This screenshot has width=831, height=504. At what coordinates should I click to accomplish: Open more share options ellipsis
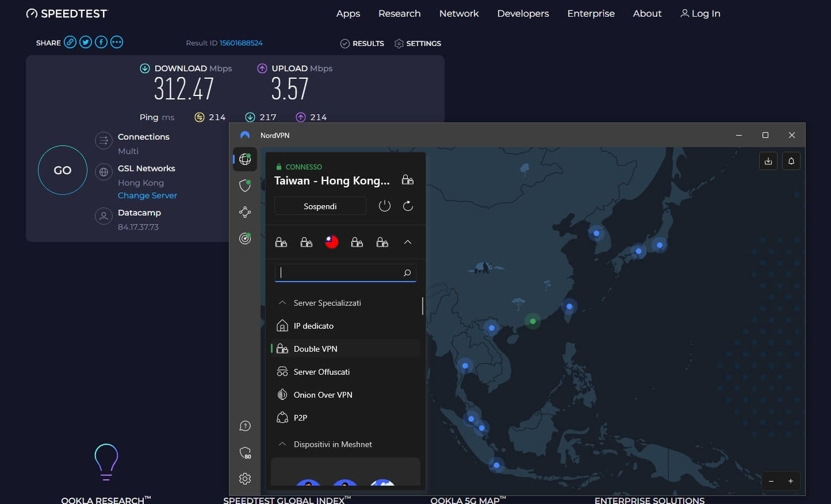(117, 42)
